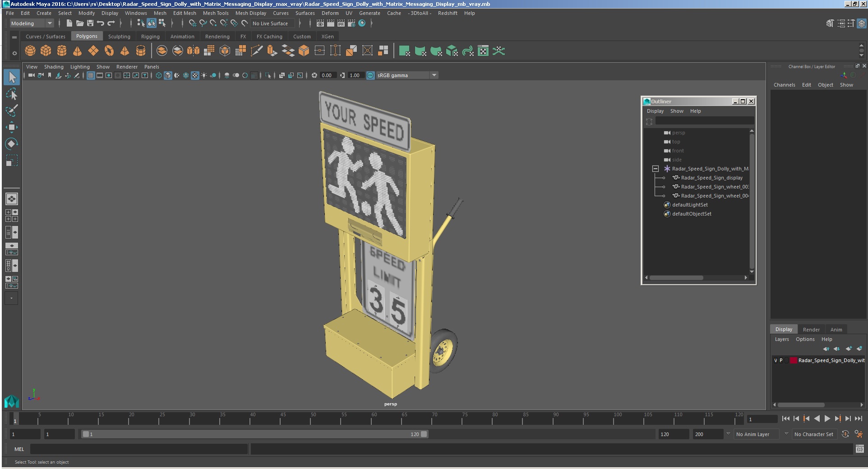Toggle sRGB gamma color management button

pyautogui.click(x=370, y=75)
